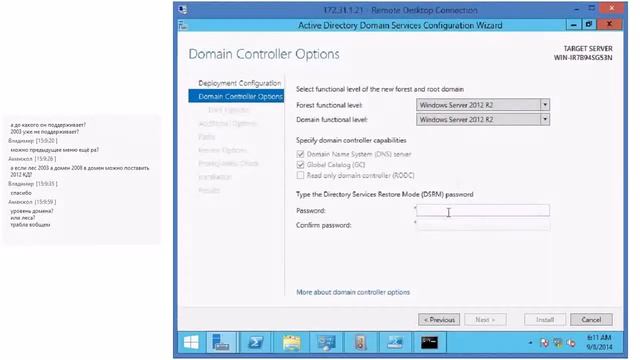The width and height of the screenshot is (640, 360).
Task: Open the Command Prompt taskbar icon
Action: coord(429,342)
